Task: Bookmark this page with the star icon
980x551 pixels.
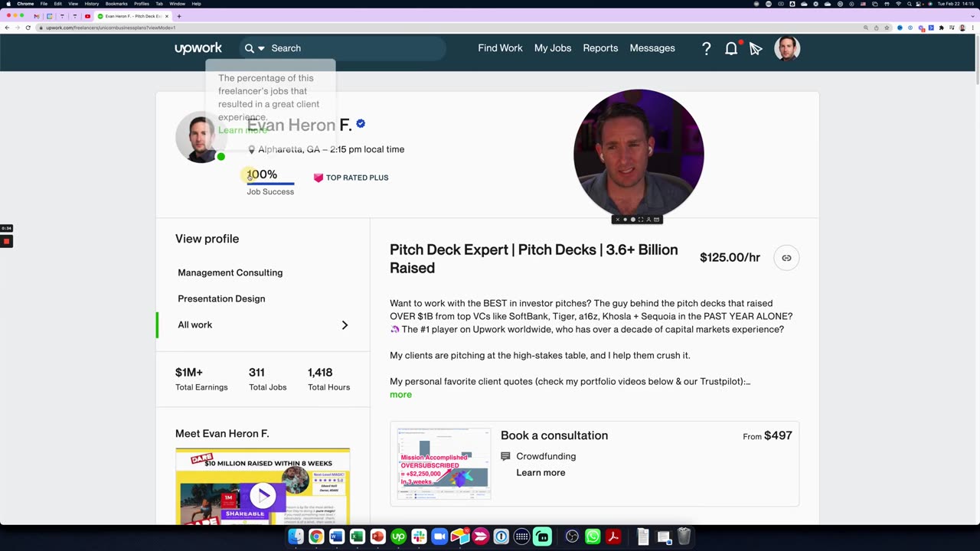Action: click(887, 28)
